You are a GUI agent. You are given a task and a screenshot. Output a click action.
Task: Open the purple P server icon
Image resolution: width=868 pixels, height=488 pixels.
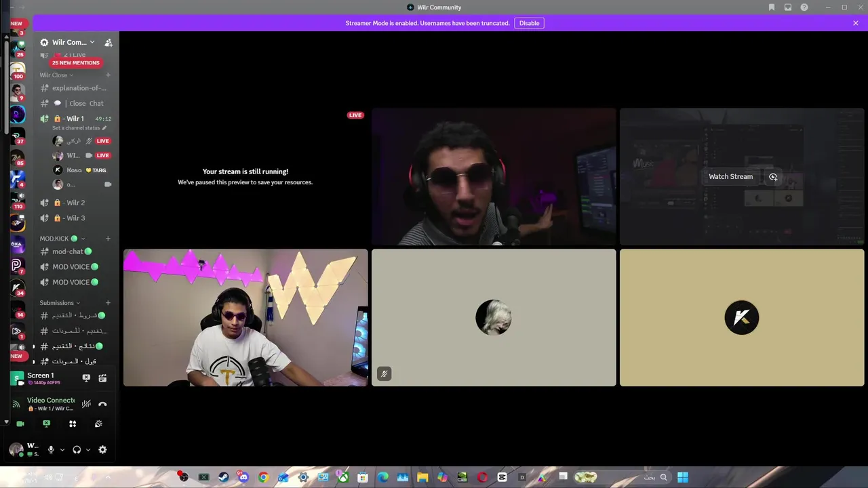17,266
